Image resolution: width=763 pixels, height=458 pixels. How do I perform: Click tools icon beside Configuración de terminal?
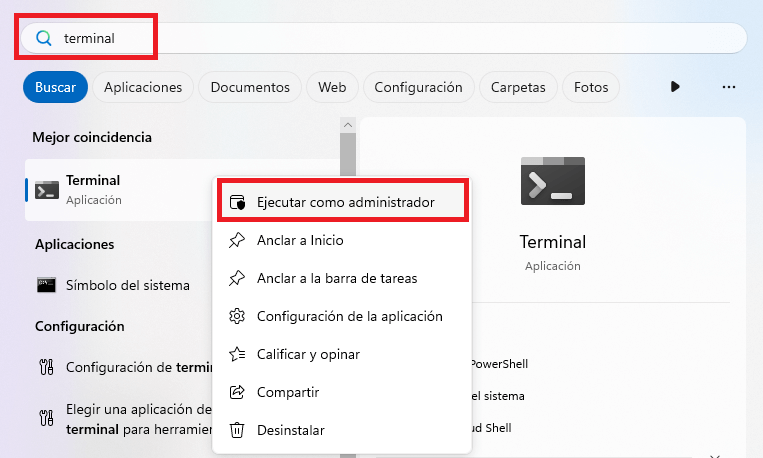pos(46,367)
